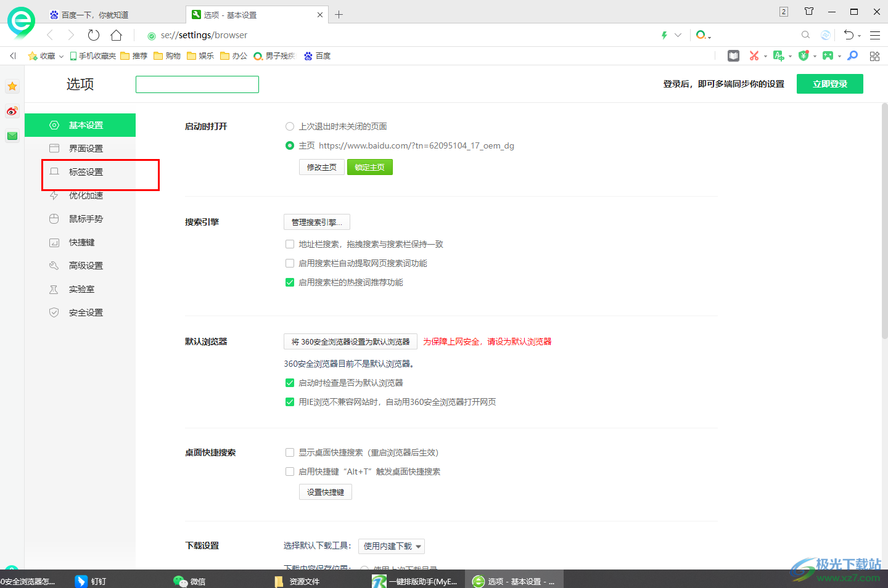888x588 pixels.
Task: Open the 百度 bookmark
Action: pyautogui.click(x=317, y=56)
